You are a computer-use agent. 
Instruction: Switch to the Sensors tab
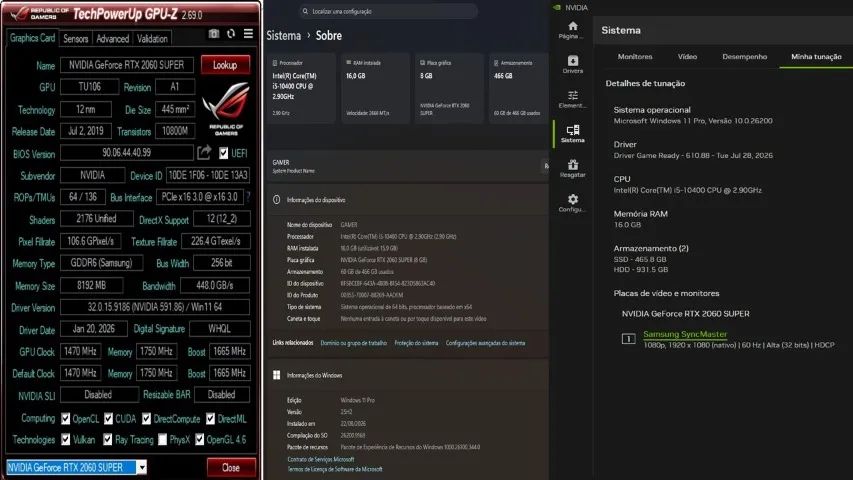(x=76, y=39)
